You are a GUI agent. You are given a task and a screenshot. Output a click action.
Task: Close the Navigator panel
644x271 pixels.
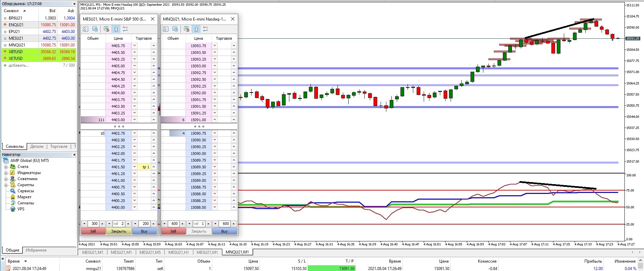point(74,155)
